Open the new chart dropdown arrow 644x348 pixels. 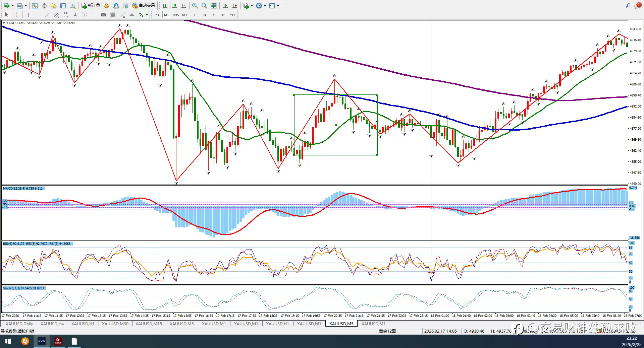(12, 6)
